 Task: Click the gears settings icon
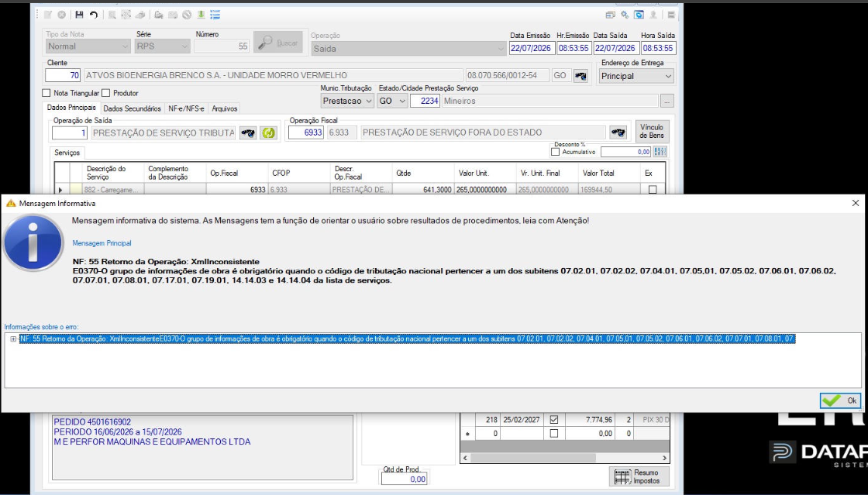click(x=625, y=15)
